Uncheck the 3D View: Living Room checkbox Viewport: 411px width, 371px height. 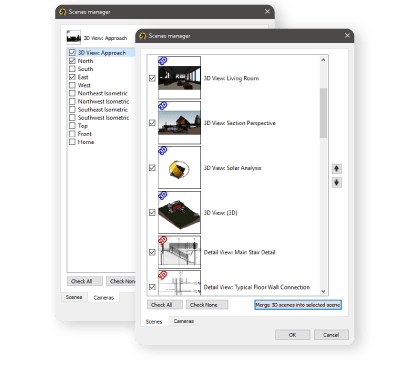(x=152, y=78)
